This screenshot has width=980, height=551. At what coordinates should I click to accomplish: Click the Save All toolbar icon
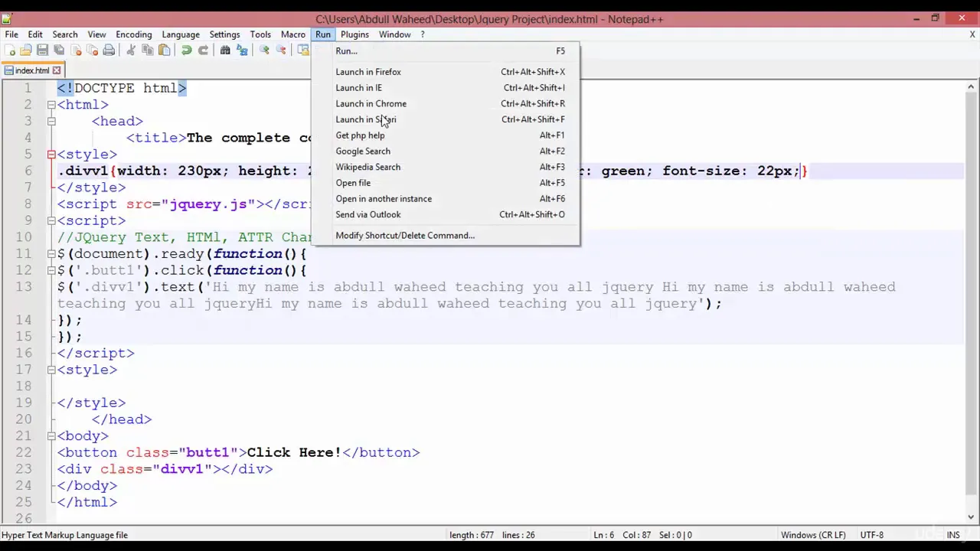click(59, 51)
